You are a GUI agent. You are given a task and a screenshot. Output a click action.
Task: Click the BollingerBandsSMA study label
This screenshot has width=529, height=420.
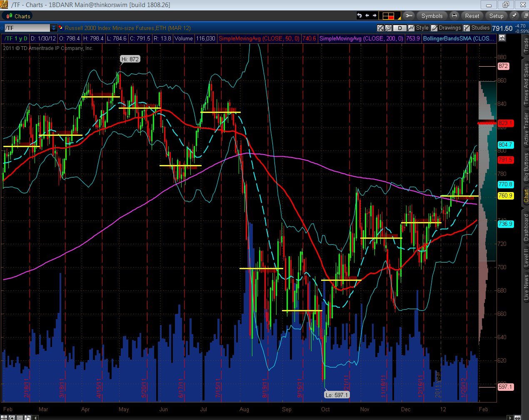459,38
